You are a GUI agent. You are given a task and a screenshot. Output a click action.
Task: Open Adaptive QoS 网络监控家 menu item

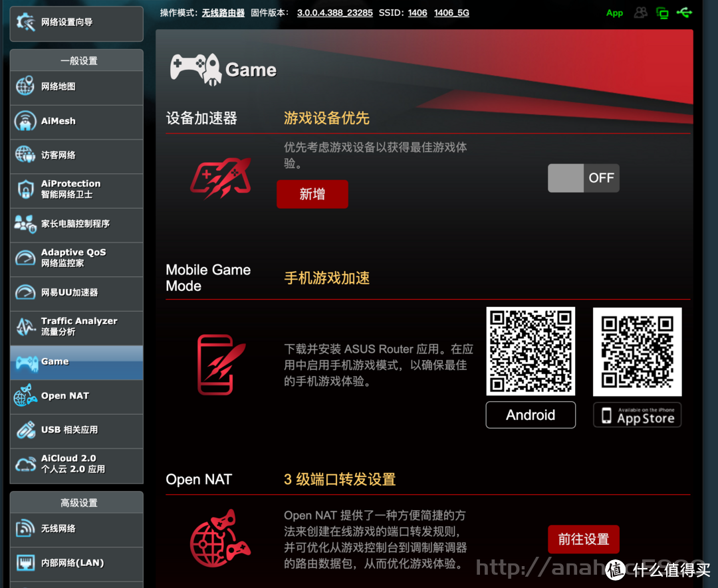point(76,258)
